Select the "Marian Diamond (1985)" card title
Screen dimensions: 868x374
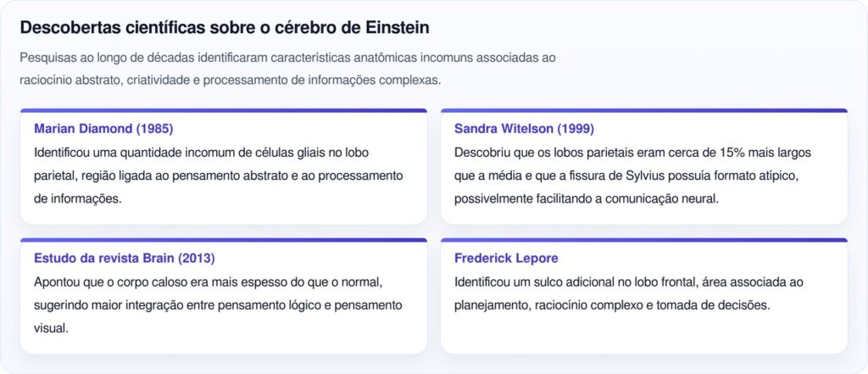[x=103, y=129]
